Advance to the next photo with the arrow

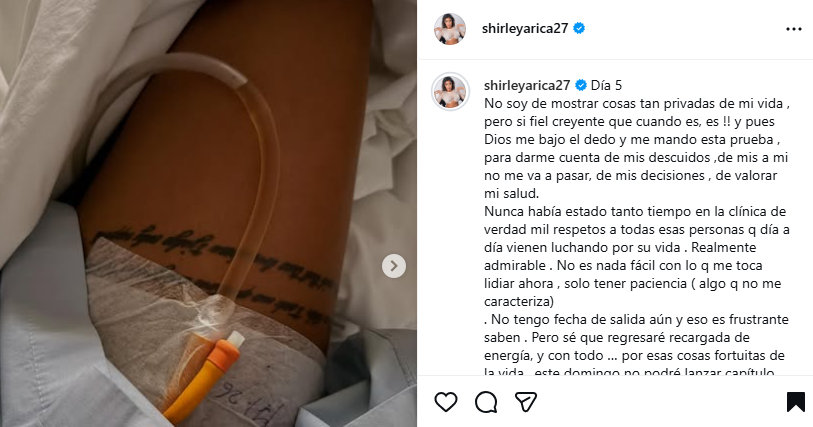click(394, 266)
